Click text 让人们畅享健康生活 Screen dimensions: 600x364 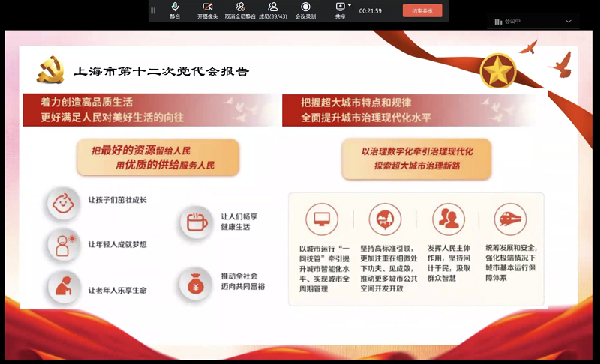239,222
